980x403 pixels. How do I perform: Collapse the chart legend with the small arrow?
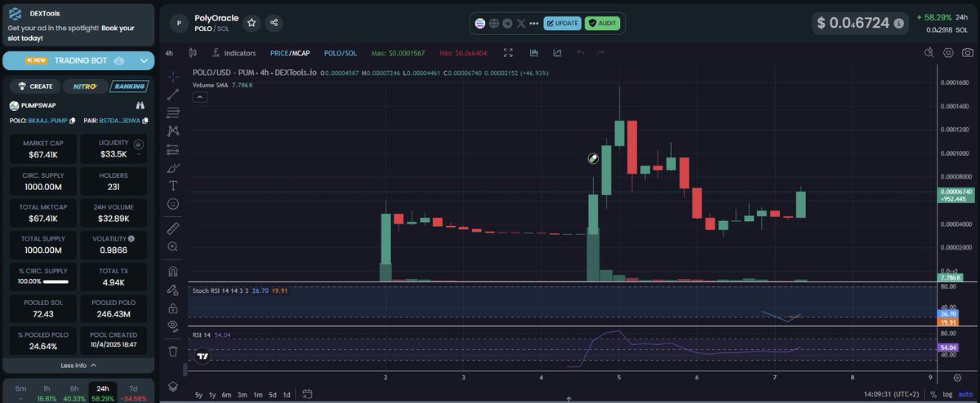point(200,97)
